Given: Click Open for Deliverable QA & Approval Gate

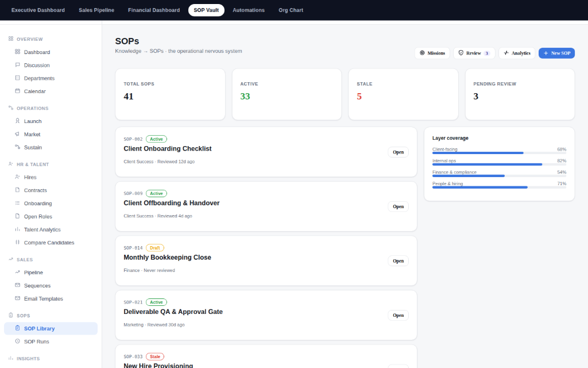Looking at the screenshot, I should [399, 316].
